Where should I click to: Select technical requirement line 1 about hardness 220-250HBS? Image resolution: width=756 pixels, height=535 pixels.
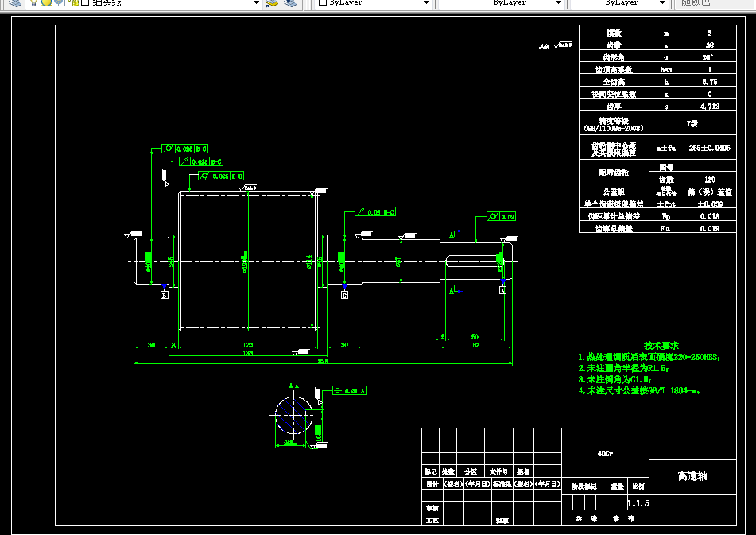[649, 357]
